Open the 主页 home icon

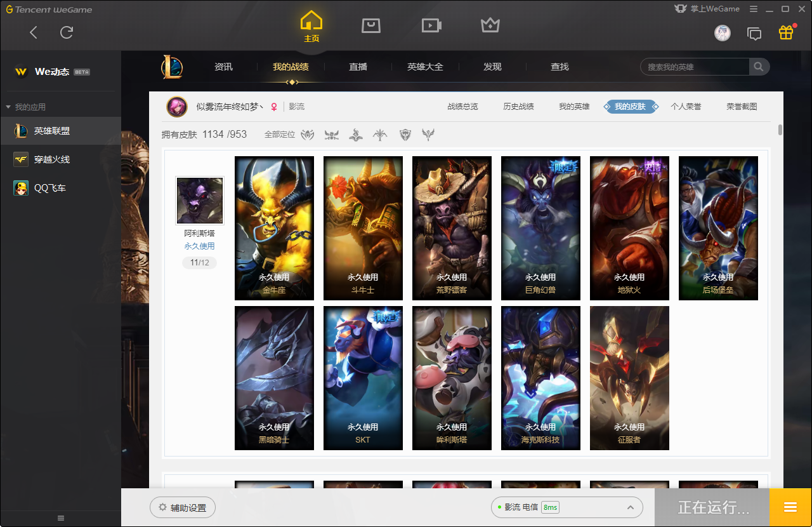[311, 27]
